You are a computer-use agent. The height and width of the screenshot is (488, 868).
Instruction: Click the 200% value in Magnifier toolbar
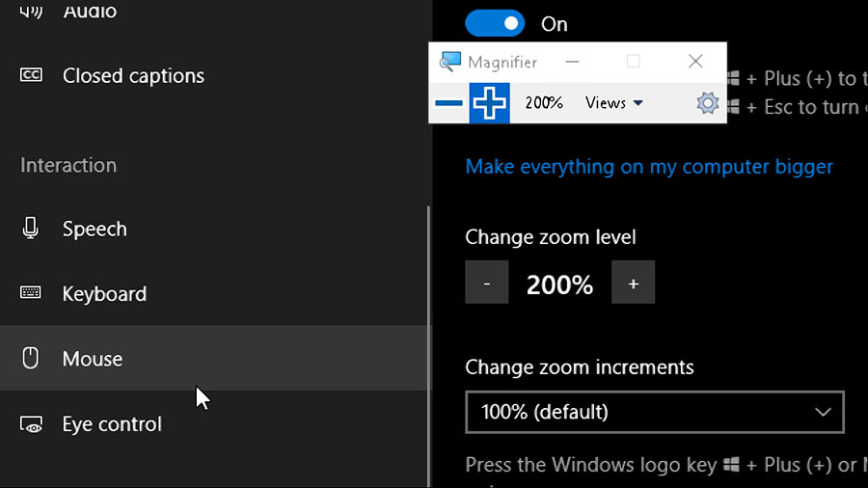click(544, 103)
